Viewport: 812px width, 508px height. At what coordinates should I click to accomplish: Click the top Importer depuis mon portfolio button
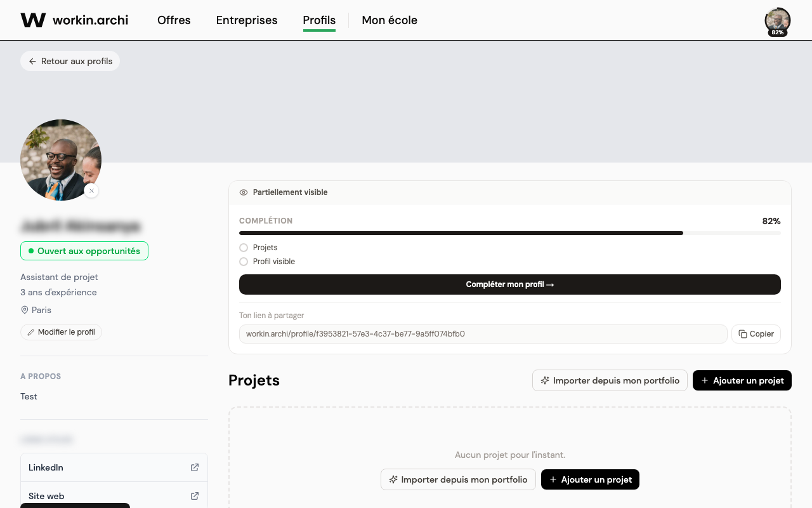point(610,380)
